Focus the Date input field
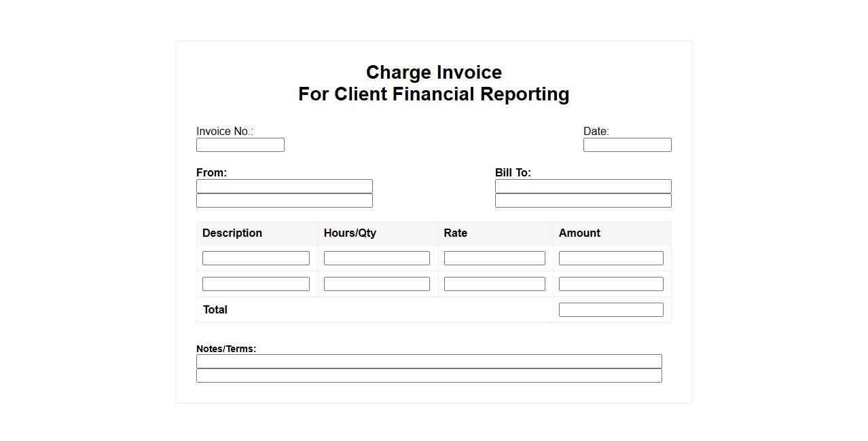Viewport: 868px width, 441px height. (627, 145)
